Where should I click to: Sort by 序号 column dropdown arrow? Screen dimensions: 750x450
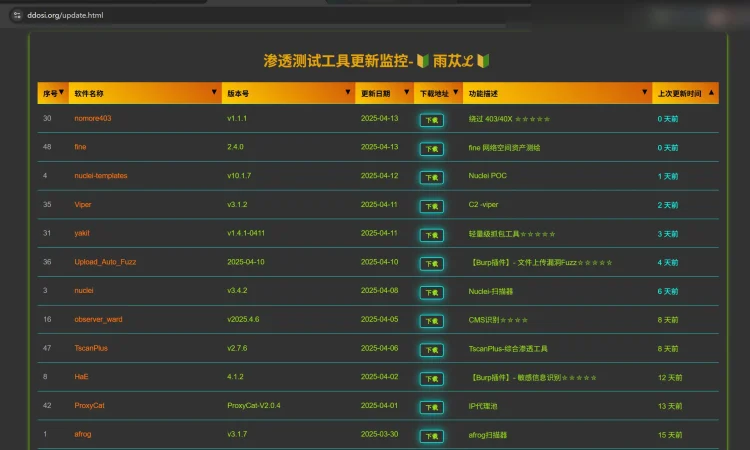(x=61, y=92)
